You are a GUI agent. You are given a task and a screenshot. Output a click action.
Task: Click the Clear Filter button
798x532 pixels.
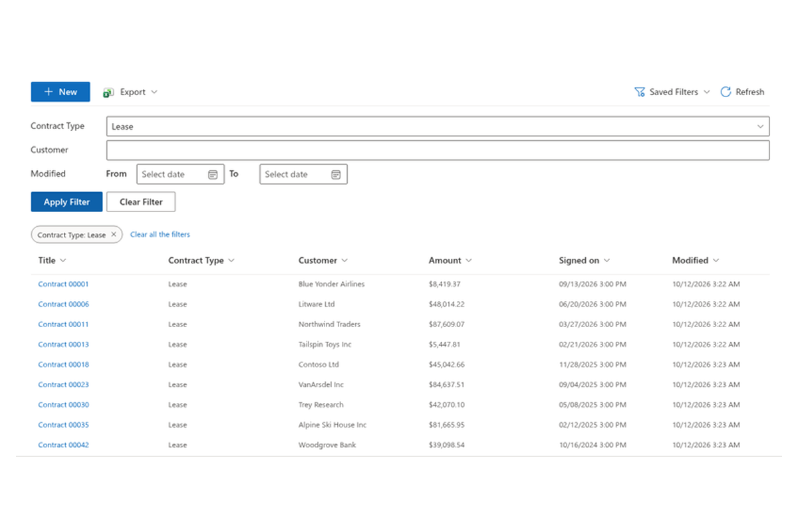pyautogui.click(x=141, y=202)
